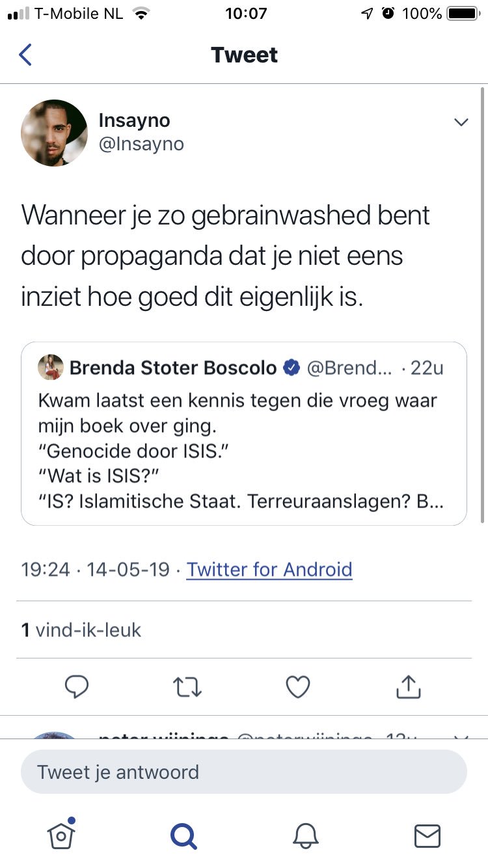Tap the @Insayno username handle
Viewport: 488px width, 868px height.
pyautogui.click(x=141, y=144)
